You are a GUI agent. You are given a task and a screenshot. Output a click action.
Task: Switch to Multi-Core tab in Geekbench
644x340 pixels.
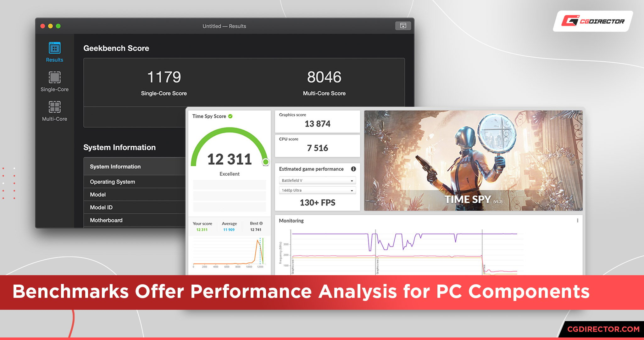[x=55, y=112]
